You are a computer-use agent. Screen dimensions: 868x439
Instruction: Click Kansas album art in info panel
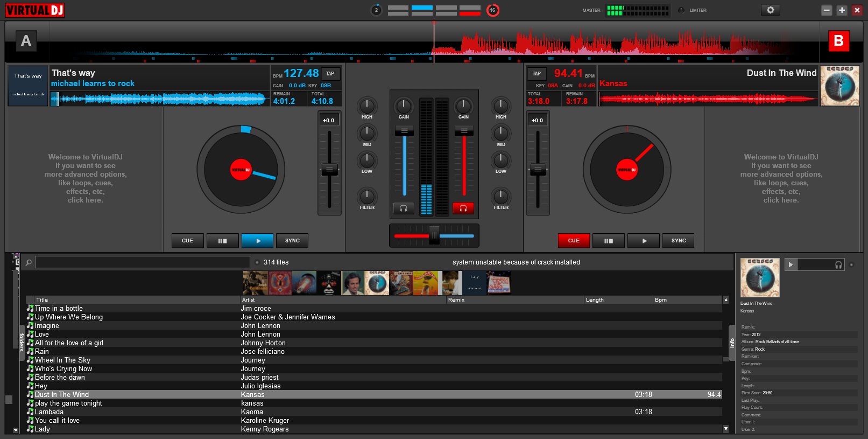[760, 278]
